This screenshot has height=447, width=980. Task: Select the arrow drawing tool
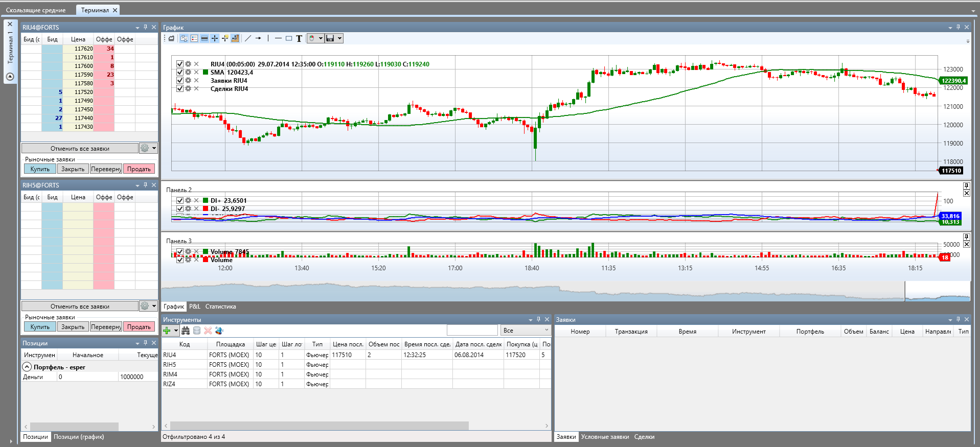[x=258, y=38]
